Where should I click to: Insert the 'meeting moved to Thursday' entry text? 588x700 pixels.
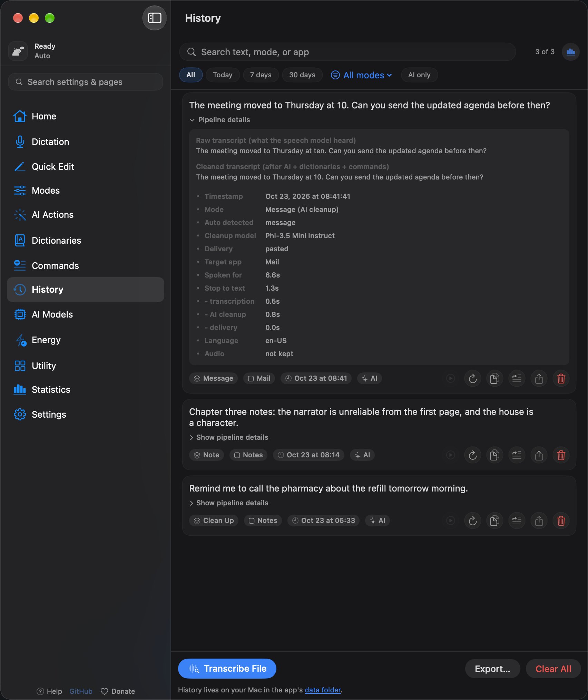point(517,379)
